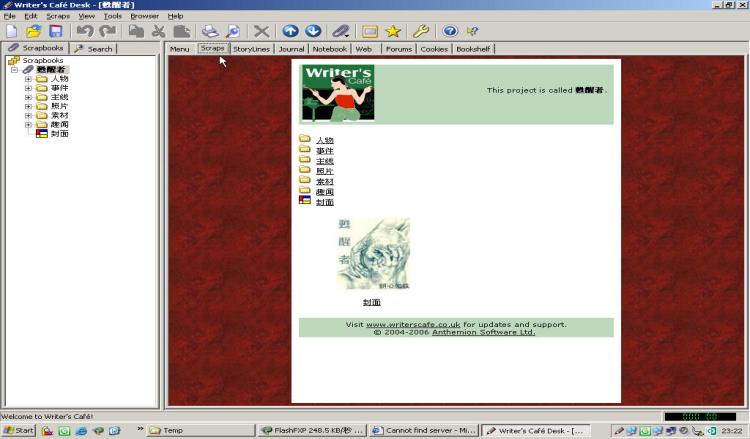Screen dimensions: 750x439
Task: Switch to FlashFXP in the taskbar
Action: 312,430
